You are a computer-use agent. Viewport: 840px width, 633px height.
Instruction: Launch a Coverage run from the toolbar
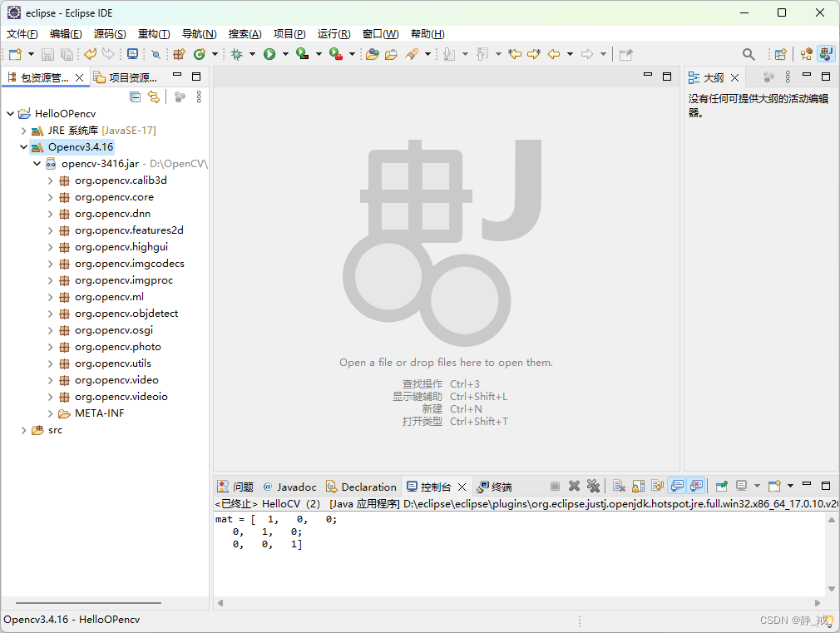[x=302, y=53]
